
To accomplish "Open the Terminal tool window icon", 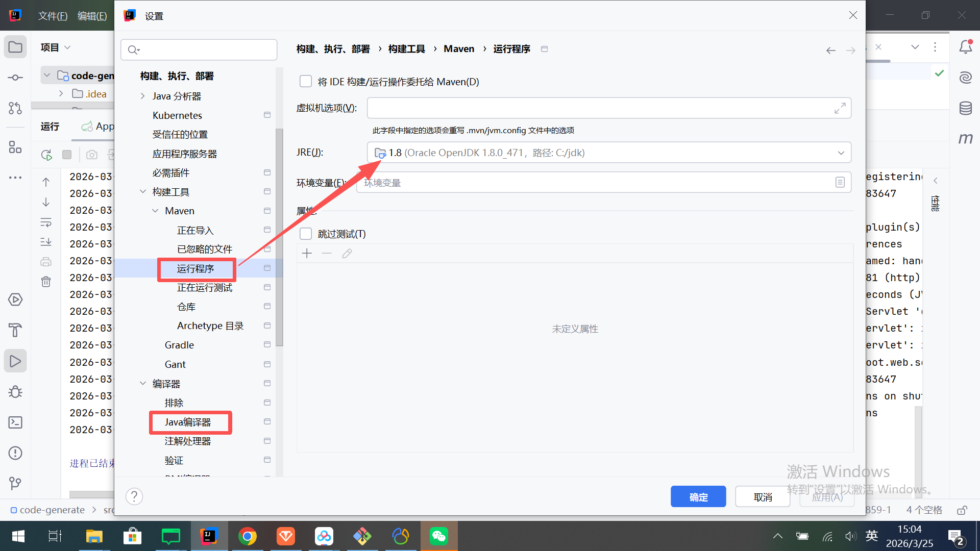I will click(15, 422).
